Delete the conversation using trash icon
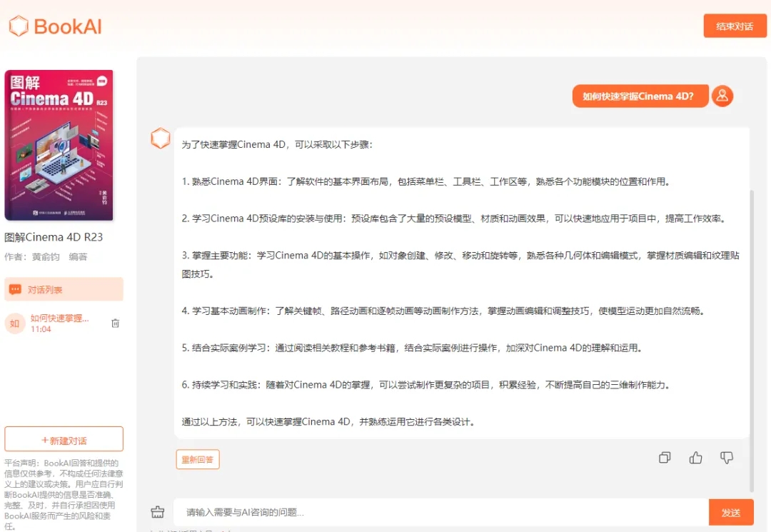The image size is (771, 532). click(x=116, y=323)
